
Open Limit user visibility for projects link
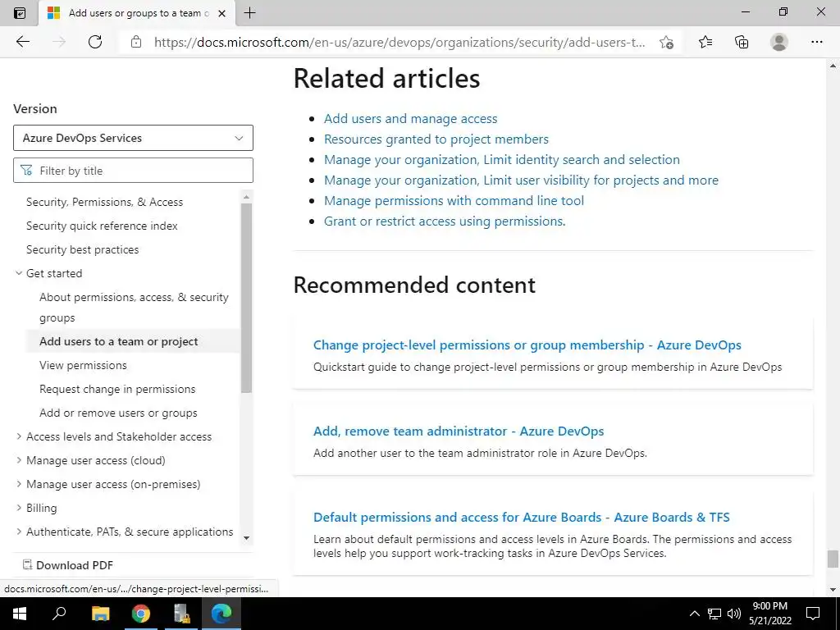[521, 180]
